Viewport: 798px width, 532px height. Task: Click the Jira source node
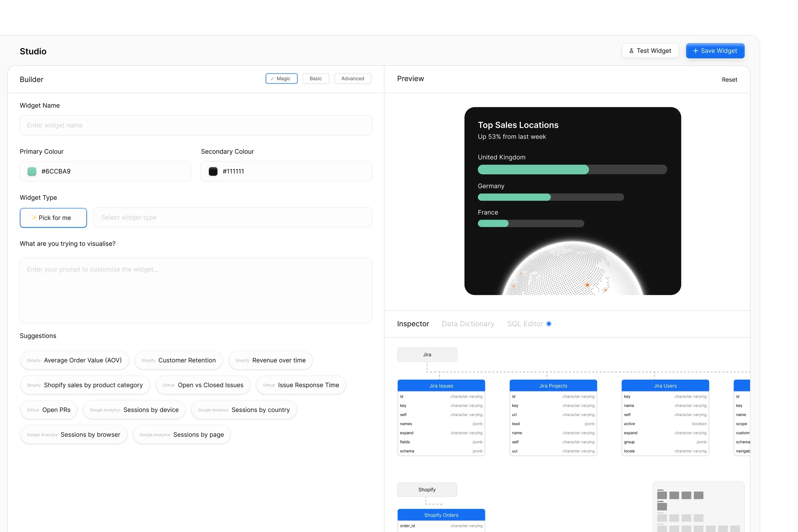(x=427, y=355)
